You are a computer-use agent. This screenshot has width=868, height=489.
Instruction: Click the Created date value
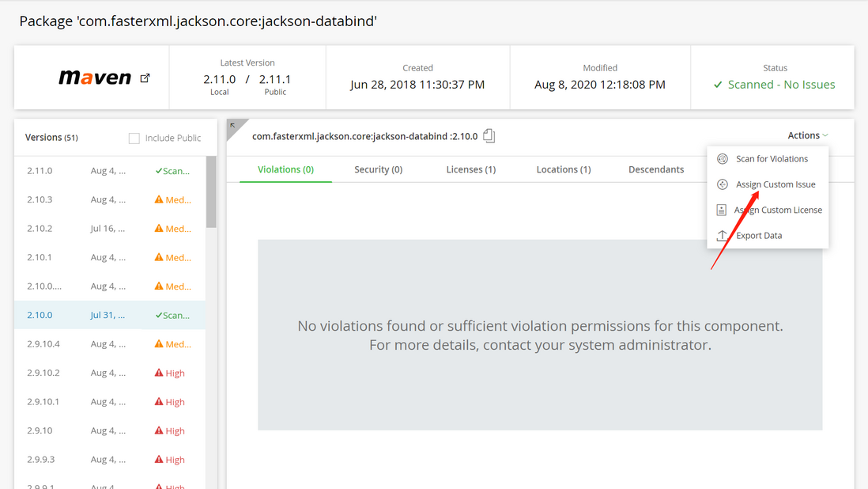417,85
